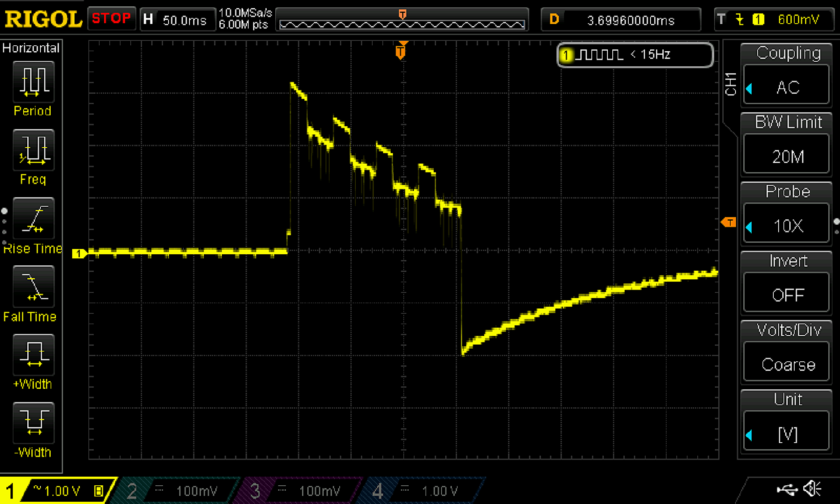
Task: Click the delay value 3.69960000ms
Action: (x=630, y=20)
